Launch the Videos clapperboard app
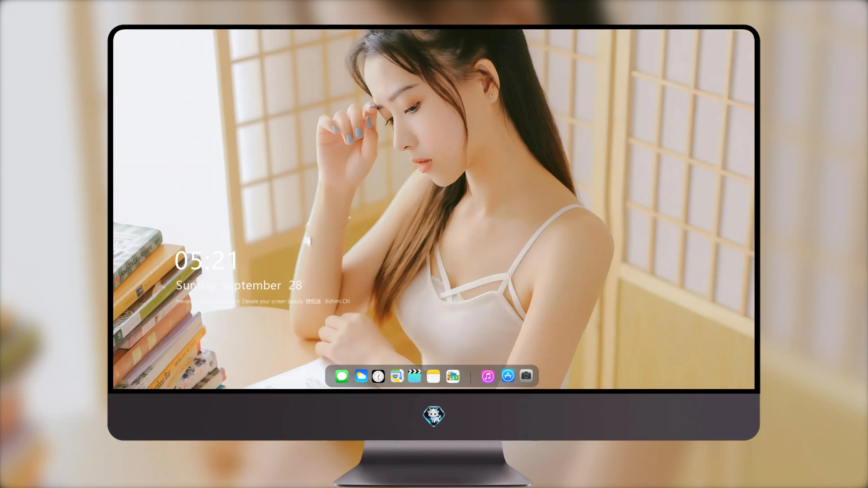 (415, 376)
